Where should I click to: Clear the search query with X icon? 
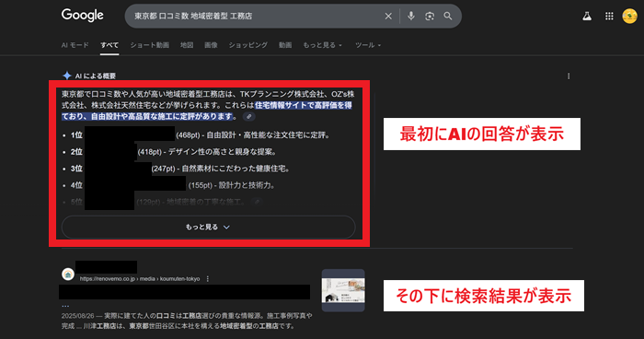tap(388, 16)
